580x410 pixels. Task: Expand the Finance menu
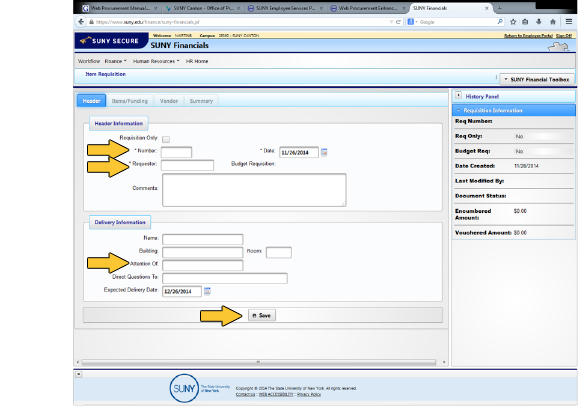coord(115,61)
